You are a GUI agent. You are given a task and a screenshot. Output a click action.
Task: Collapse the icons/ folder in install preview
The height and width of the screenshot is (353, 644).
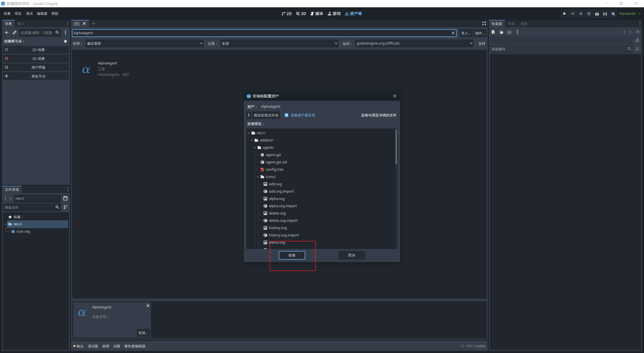[258, 177]
